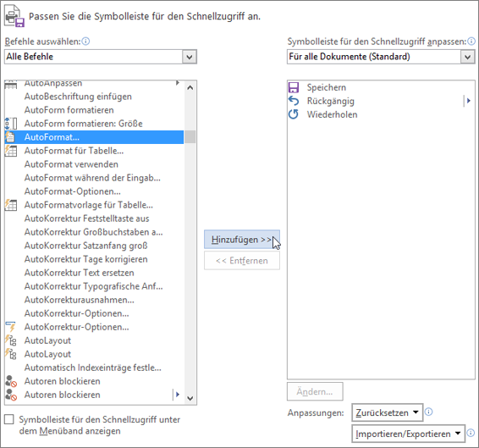Select AutoKorrektur Feststelltaste aus

94,218
